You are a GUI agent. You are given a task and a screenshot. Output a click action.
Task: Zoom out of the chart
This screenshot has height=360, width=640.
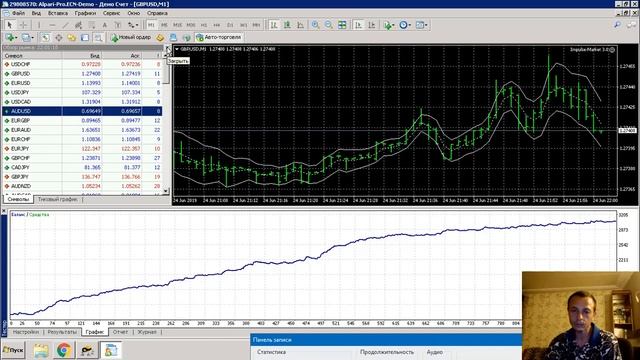pos(329,25)
